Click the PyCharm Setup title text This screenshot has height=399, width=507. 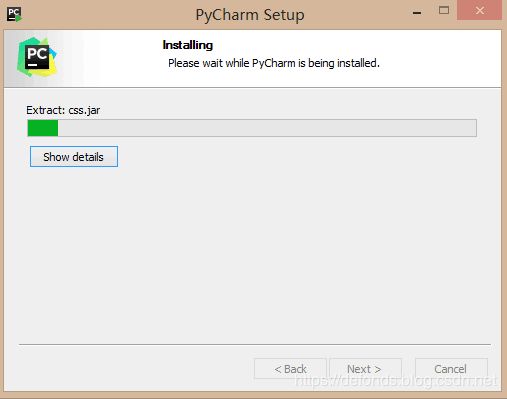(x=250, y=15)
